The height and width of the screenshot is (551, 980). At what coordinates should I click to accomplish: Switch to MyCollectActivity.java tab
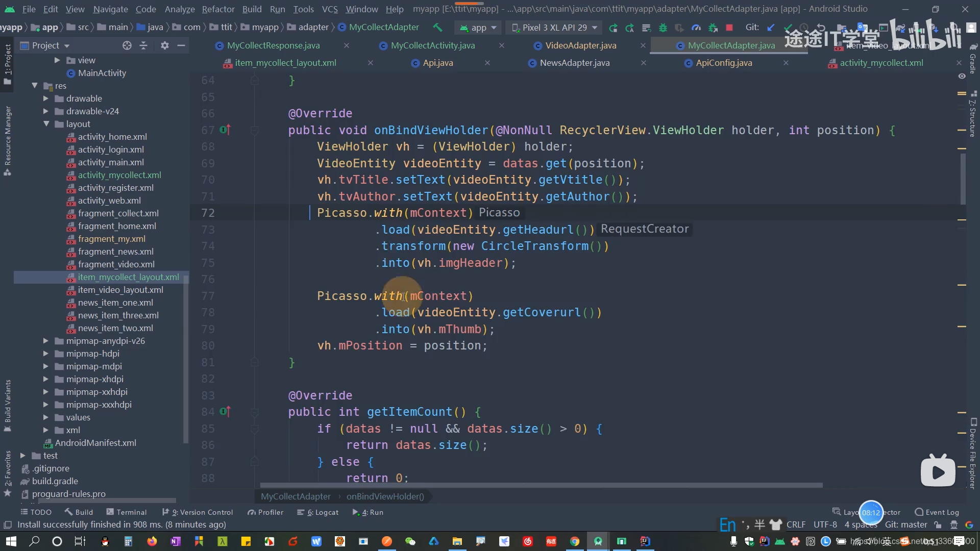point(433,45)
